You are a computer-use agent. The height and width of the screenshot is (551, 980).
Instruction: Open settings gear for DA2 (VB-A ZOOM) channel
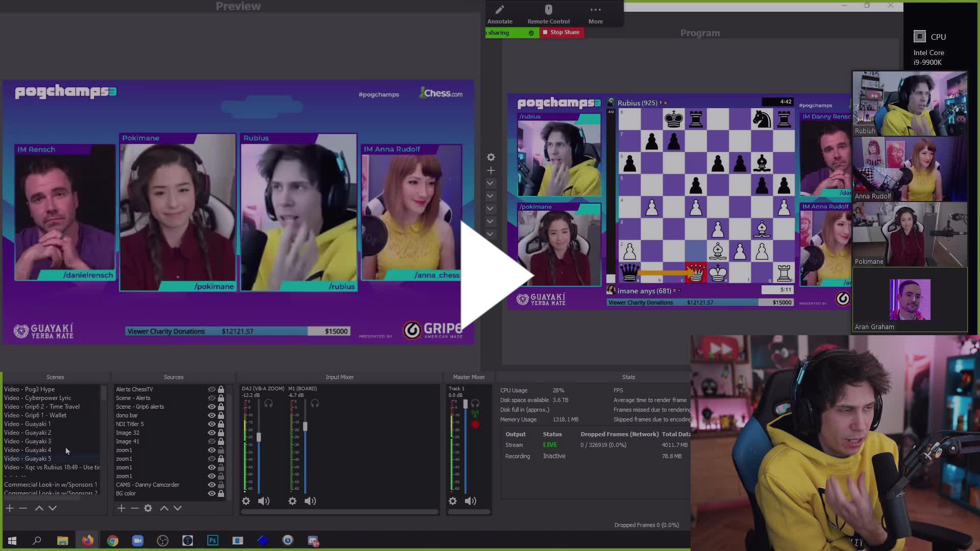point(246,501)
